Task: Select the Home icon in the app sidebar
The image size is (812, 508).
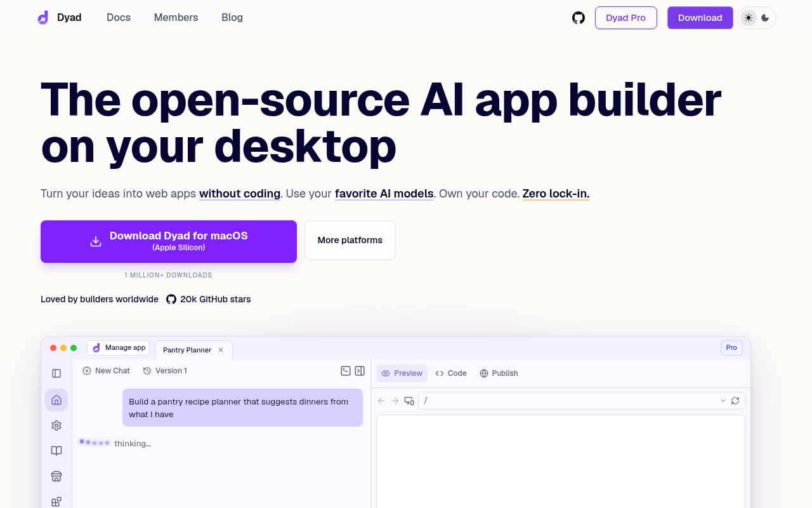Action: 56,400
